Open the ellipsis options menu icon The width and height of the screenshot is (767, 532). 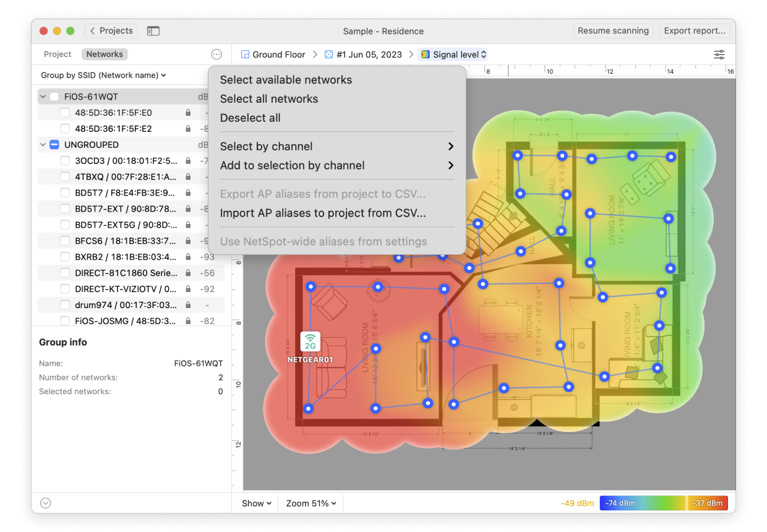tap(216, 54)
